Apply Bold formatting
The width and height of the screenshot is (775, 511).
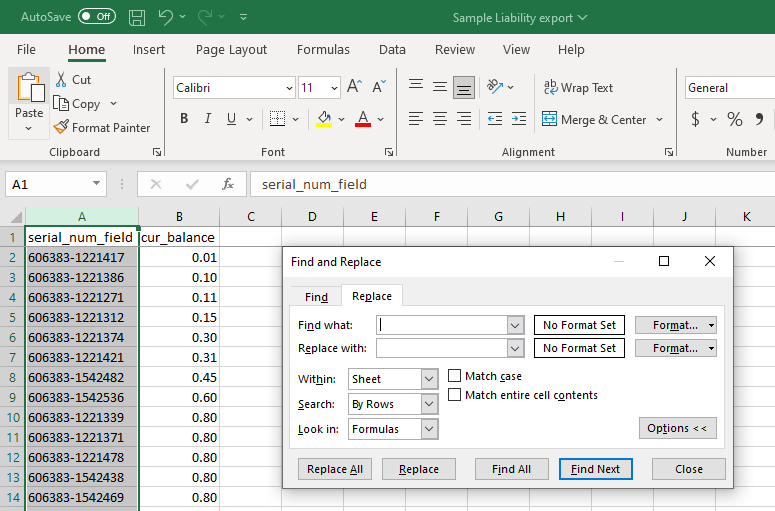tap(184, 119)
